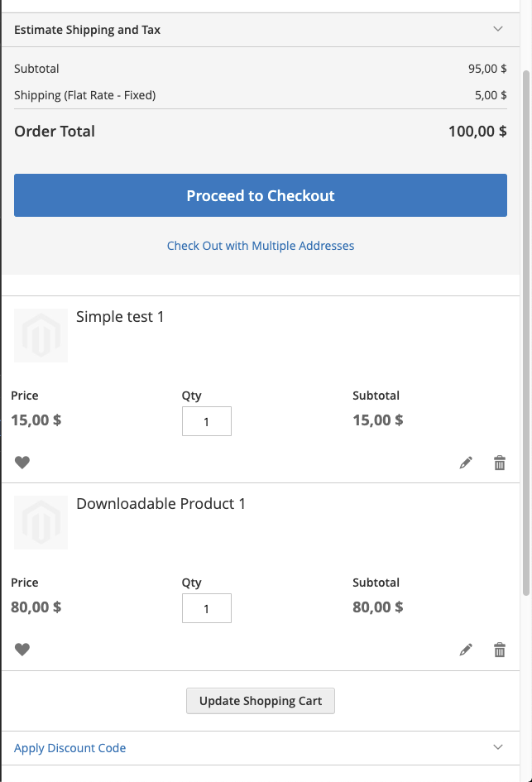Remove Simple test 1 using the trash icon
Image resolution: width=532 pixels, height=782 pixels.
tap(500, 463)
